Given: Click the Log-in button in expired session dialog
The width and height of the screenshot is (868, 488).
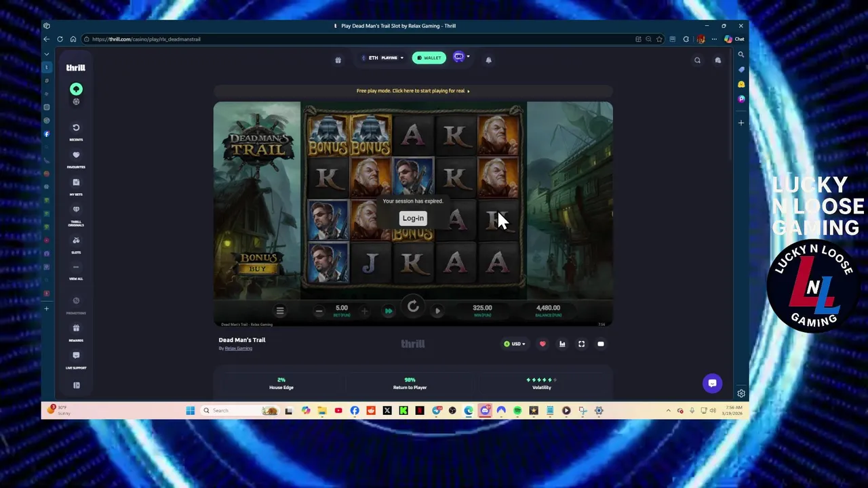Looking at the screenshot, I should [x=413, y=218].
